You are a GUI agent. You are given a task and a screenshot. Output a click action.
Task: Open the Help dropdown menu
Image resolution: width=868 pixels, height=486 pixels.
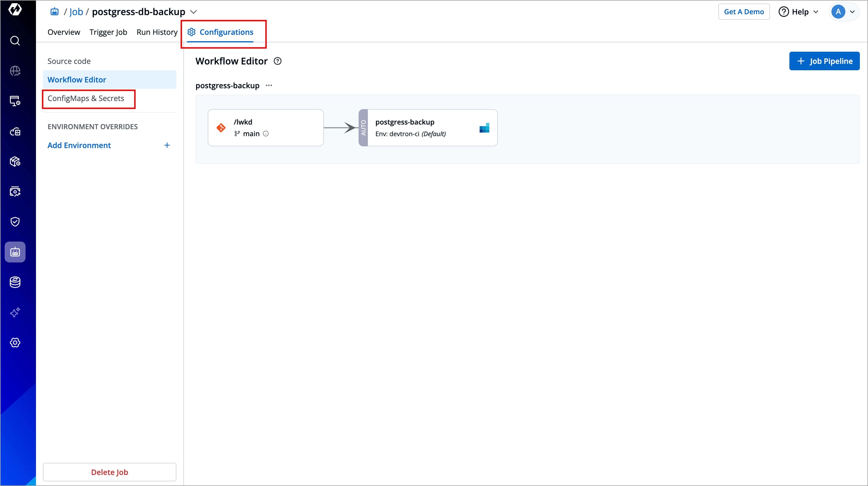799,12
